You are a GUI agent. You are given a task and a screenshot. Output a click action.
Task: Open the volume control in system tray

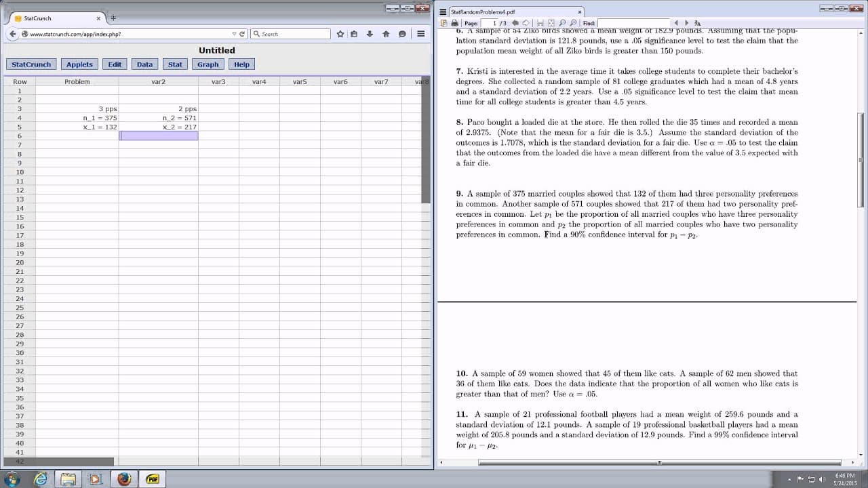[x=821, y=479]
